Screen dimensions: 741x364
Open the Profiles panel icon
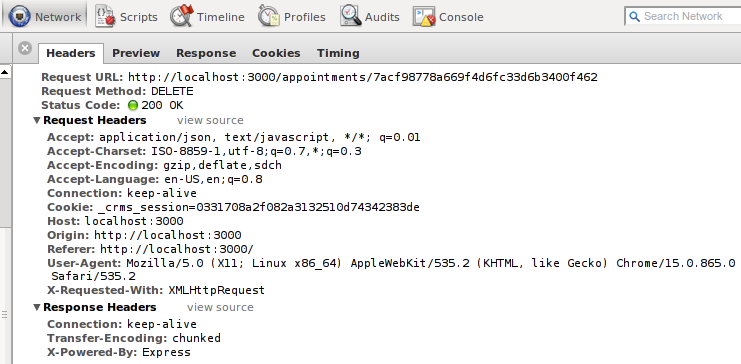pyautogui.click(x=268, y=17)
